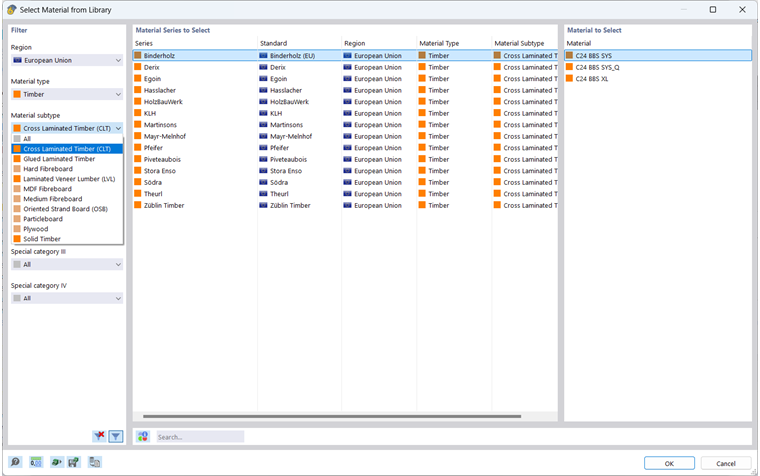Select the KLH series row
760x476 pixels.
point(345,113)
